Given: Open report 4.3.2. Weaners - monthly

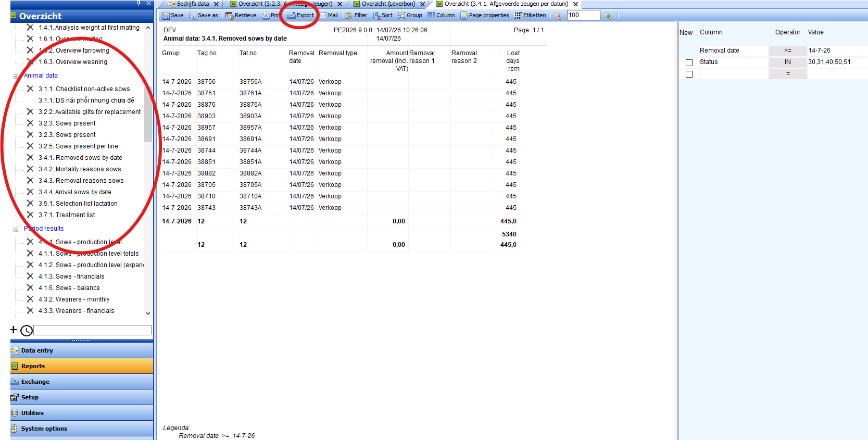Looking at the screenshot, I should pos(74,299).
